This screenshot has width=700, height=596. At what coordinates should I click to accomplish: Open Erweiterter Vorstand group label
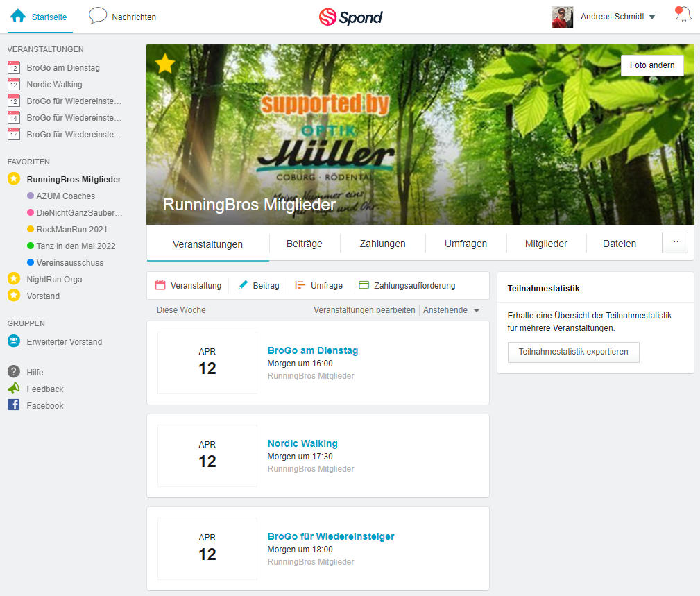click(65, 341)
